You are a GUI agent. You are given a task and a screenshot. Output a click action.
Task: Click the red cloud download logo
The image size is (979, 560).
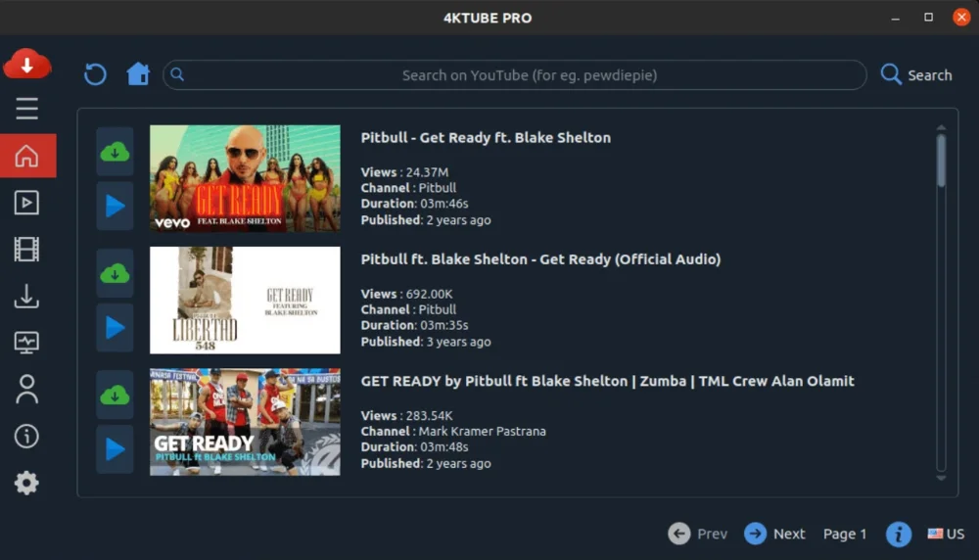26,64
